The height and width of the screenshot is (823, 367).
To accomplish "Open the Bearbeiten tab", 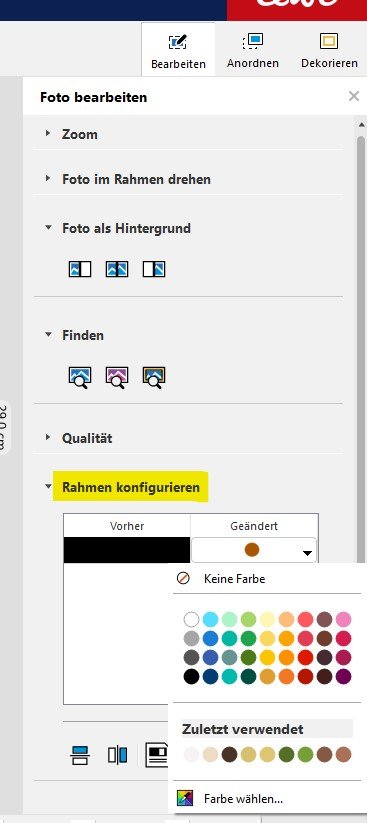I will pyautogui.click(x=178, y=51).
